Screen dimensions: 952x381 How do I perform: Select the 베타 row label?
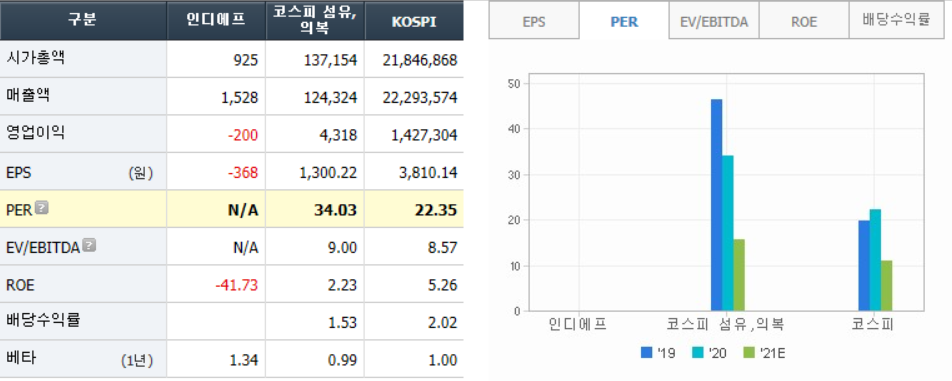(x=21, y=358)
